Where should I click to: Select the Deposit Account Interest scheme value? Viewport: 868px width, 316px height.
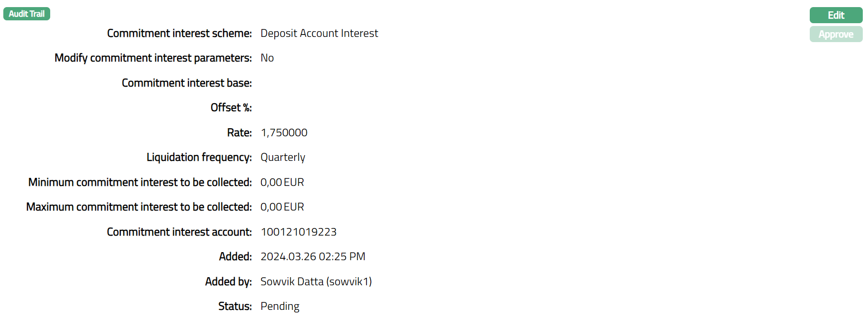(319, 34)
